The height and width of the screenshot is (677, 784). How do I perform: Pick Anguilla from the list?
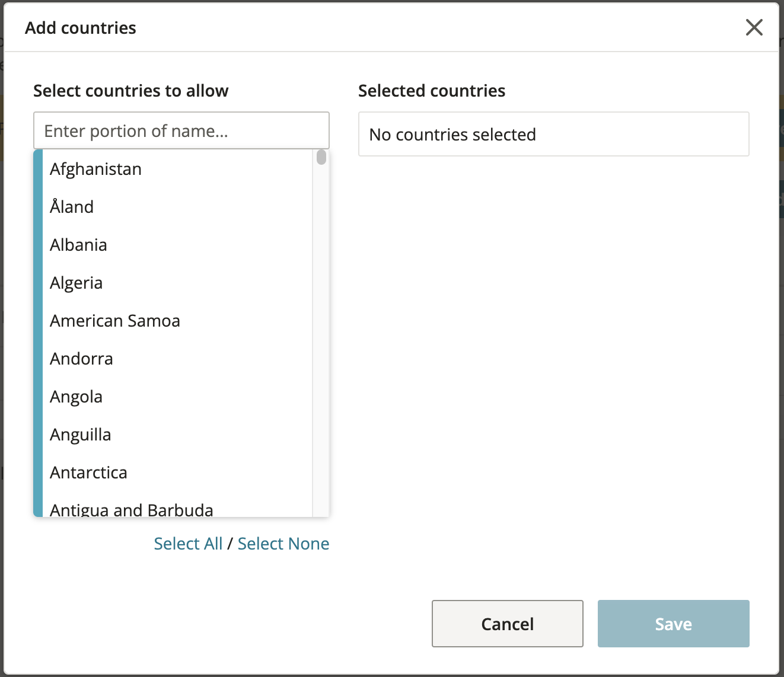pos(177,435)
